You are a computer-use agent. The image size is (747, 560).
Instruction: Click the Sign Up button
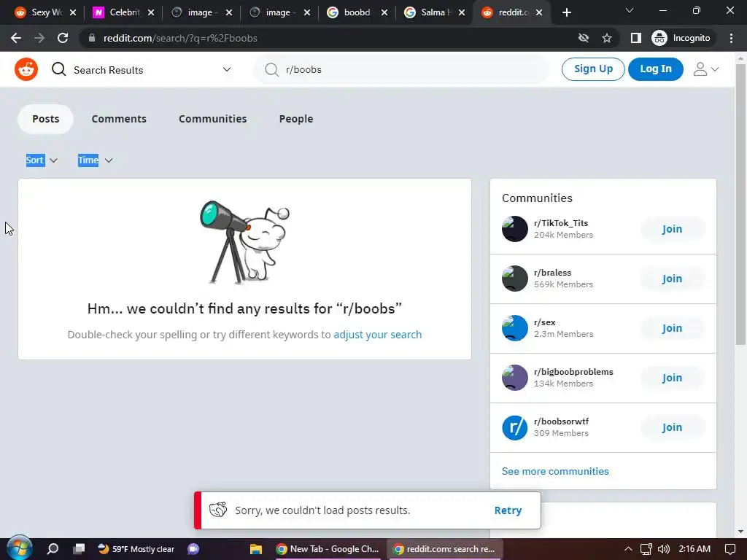click(x=593, y=69)
